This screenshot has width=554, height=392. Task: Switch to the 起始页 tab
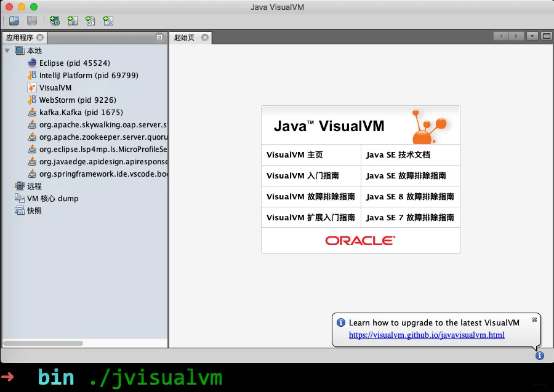point(184,38)
